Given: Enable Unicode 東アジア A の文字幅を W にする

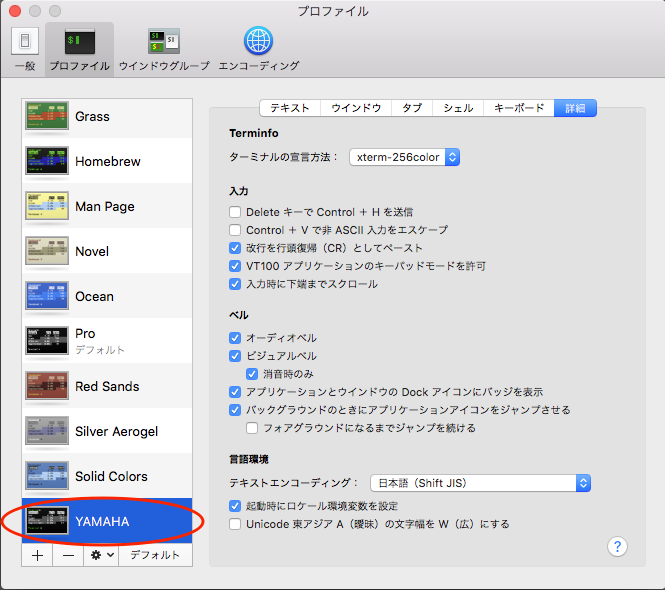Looking at the screenshot, I should (x=235, y=524).
